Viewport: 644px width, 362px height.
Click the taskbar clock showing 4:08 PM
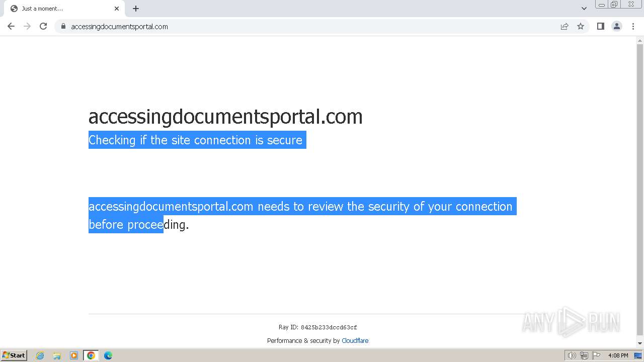[x=618, y=355]
